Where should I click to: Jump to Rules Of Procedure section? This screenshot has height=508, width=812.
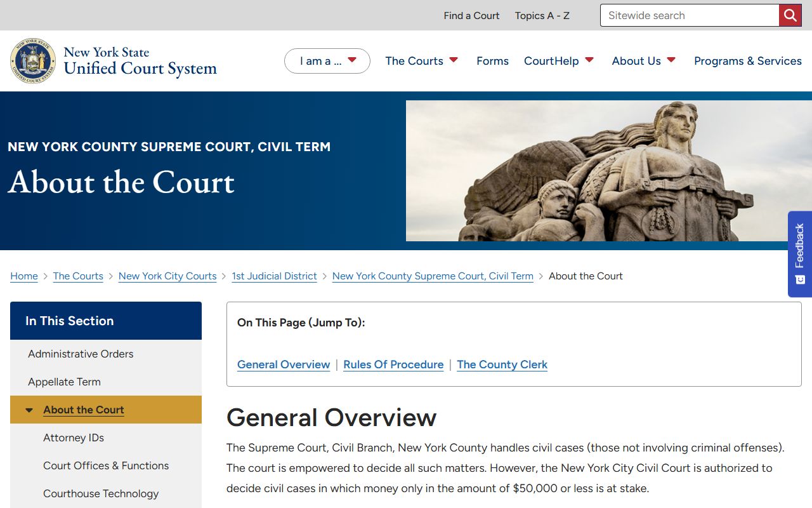click(x=393, y=364)
